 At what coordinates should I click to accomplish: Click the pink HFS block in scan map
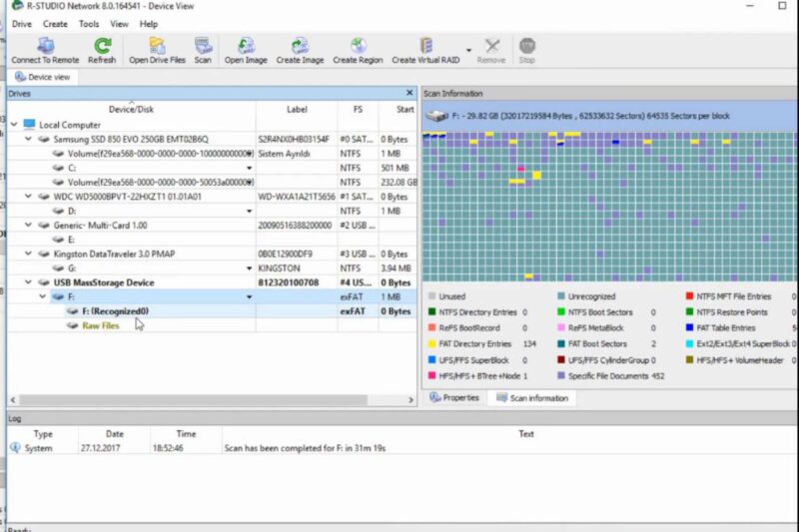[x=520, y=169]
